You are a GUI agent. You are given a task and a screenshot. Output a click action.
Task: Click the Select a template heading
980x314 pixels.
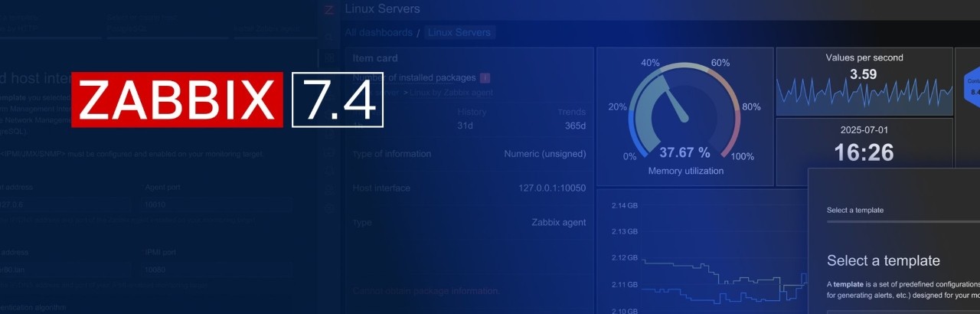pos(883,261)
